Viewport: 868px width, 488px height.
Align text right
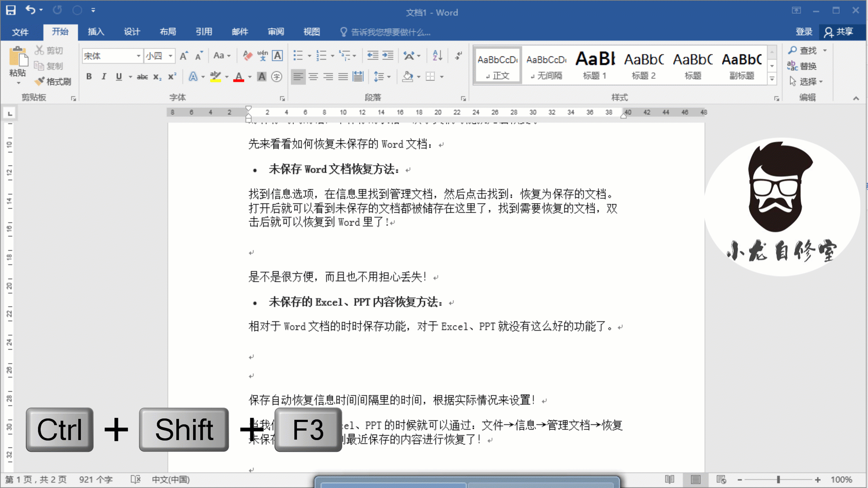click(328, 77)
